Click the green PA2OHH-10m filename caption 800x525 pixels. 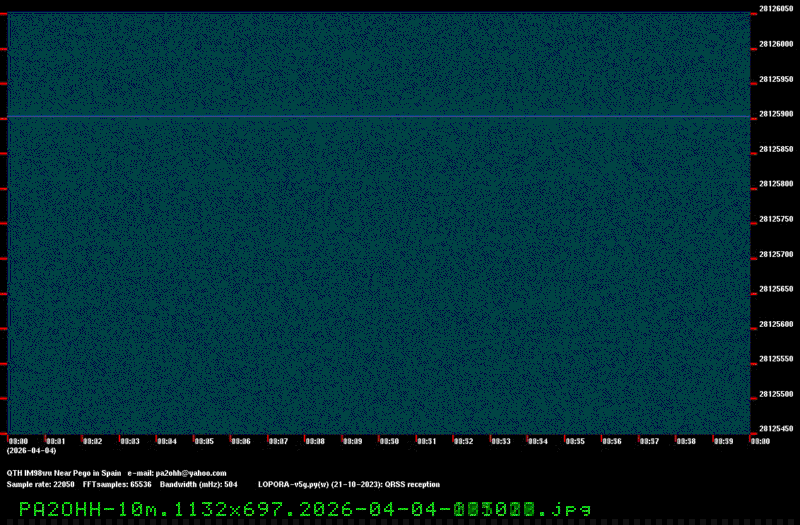(x=305, y=509)
